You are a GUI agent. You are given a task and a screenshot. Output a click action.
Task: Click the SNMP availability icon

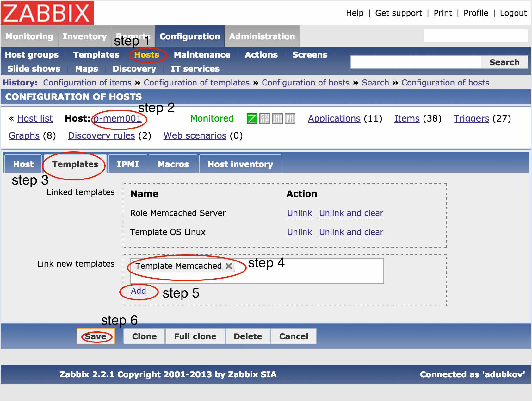click(265, 118)
